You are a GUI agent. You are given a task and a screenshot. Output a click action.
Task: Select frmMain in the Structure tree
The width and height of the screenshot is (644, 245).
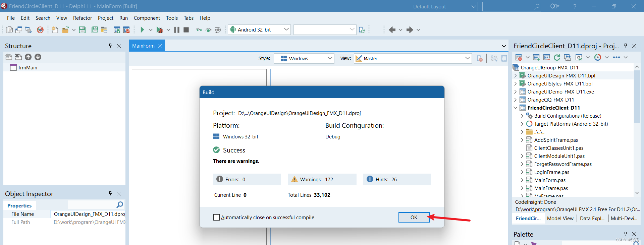point(28,67)
